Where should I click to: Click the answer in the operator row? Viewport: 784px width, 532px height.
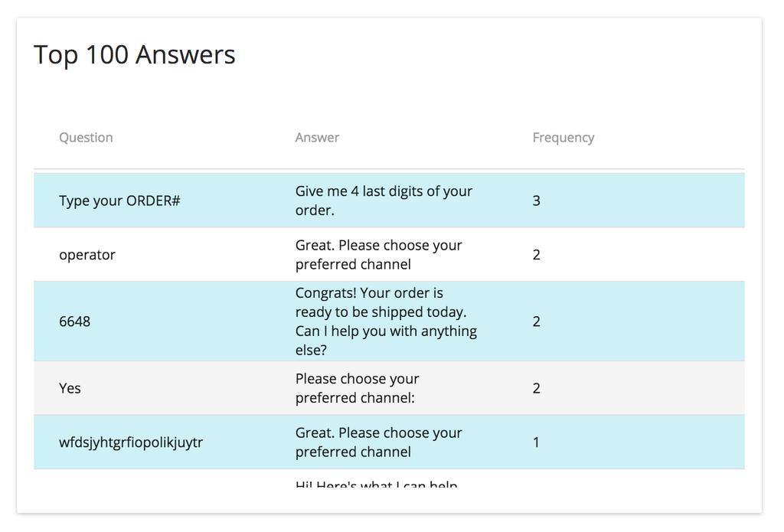point(378,255)
